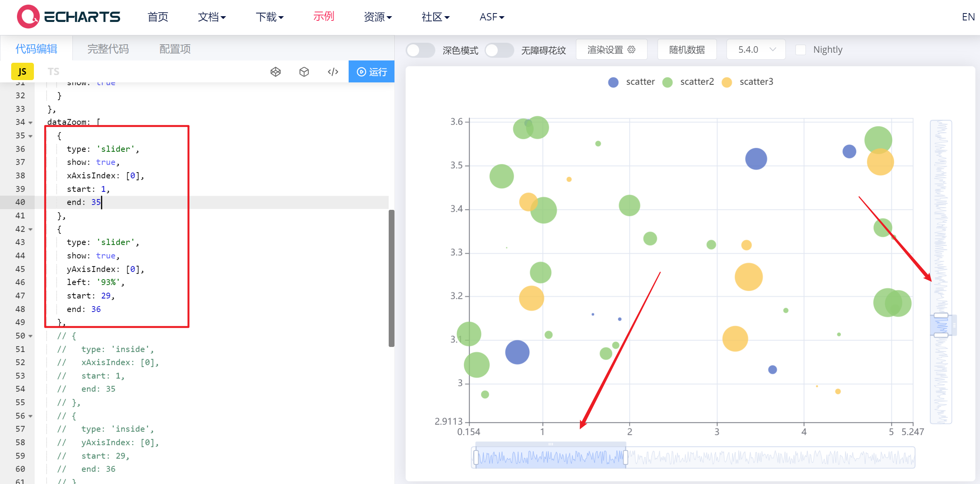Viewport: 980px width, 484px height.
Task: Toggle the scatter3 yellow legend marker
Action: (x=727, y=82)
